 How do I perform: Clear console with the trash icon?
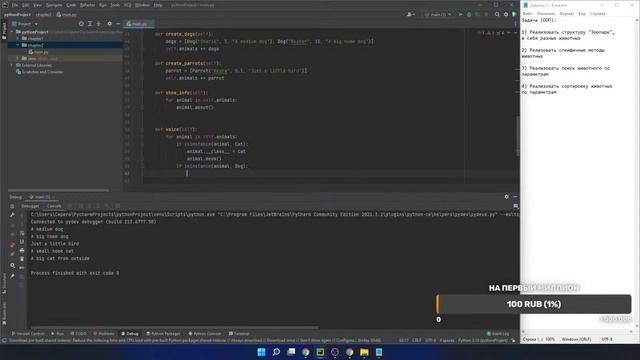tap(22, 259)
